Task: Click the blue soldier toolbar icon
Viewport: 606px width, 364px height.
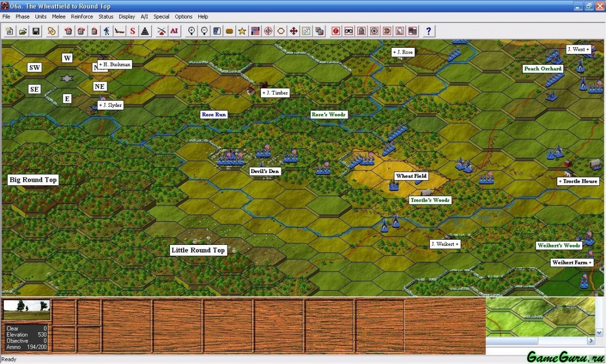Action: pos(107,31)
